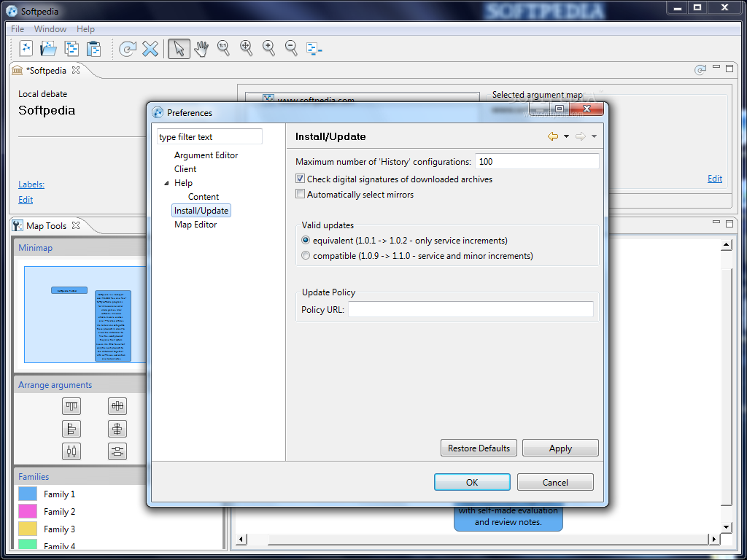Click the blue X delete toolbar icon
This screenshot has height=560, width=747.
tap(150, 49)
